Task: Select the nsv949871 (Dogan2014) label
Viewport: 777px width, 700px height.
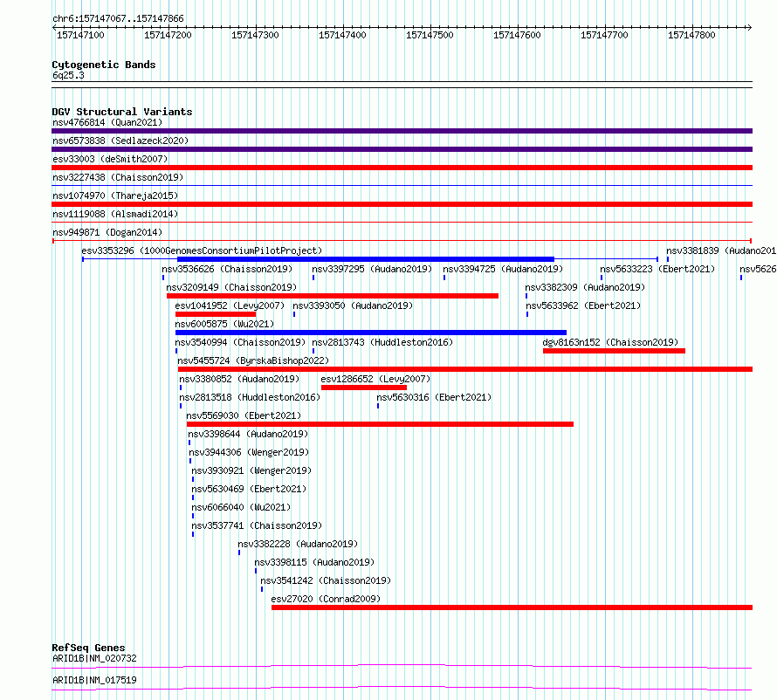Action: [107, 232]
